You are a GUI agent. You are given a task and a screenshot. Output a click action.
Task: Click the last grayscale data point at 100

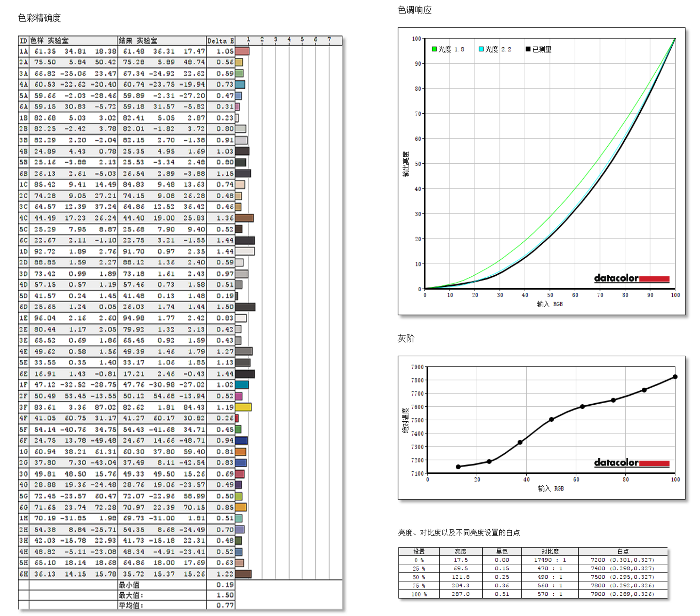pyautogui.click(x=675, y=377)
